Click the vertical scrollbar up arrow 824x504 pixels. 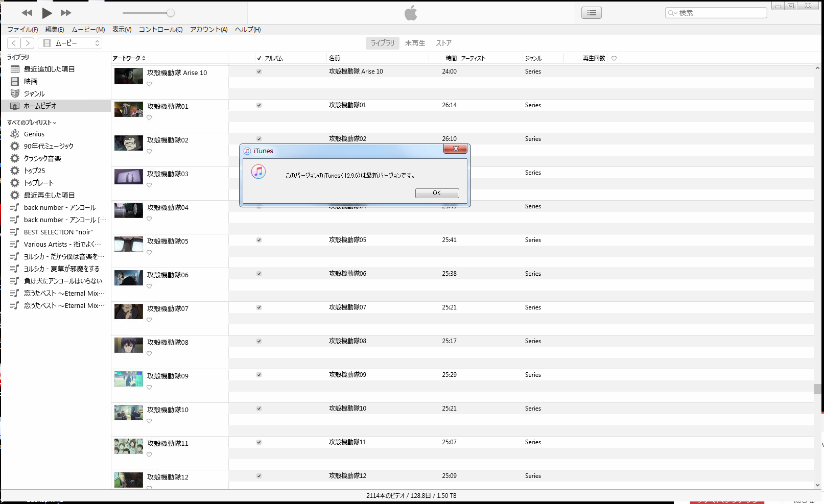[818, 68]
